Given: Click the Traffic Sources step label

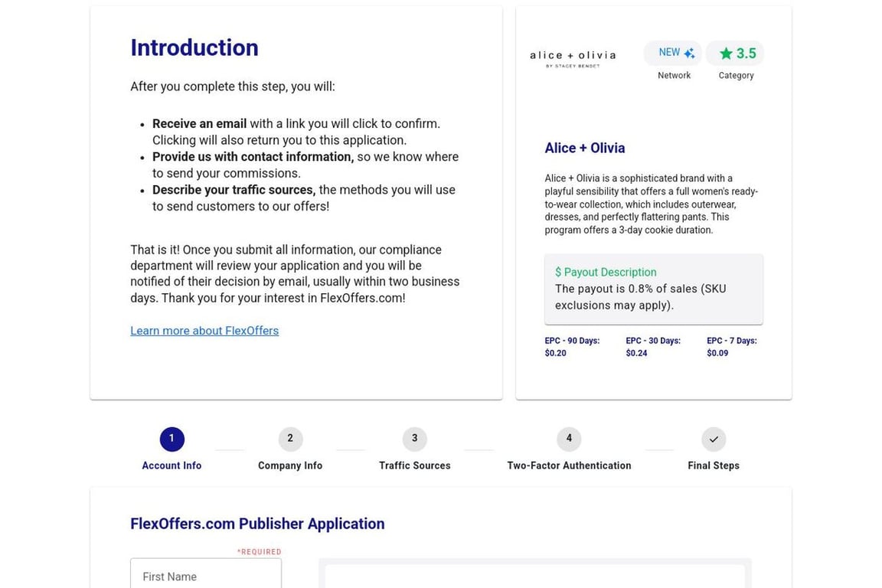Looking at the screenshot, I should coord(414,465).
